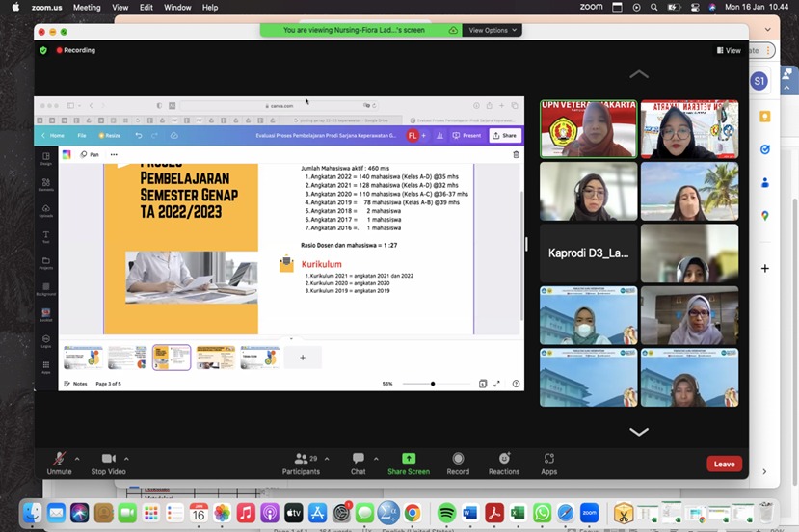Open the View Options dropdown

493,30
